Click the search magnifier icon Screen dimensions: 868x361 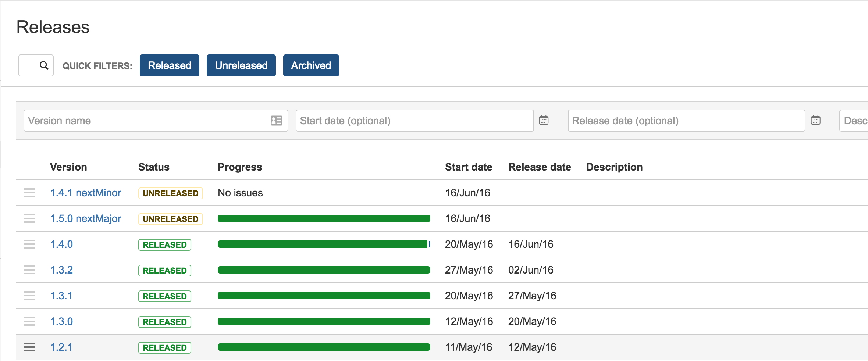pos(44,65)
